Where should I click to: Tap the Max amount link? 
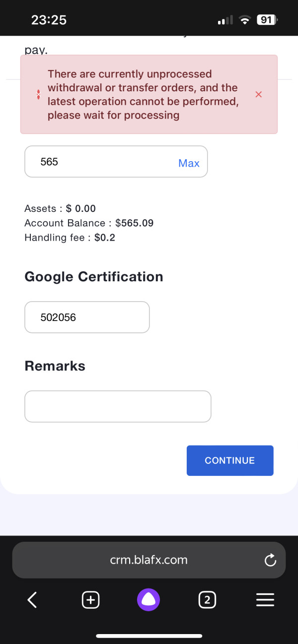click(x=189, y=163)
